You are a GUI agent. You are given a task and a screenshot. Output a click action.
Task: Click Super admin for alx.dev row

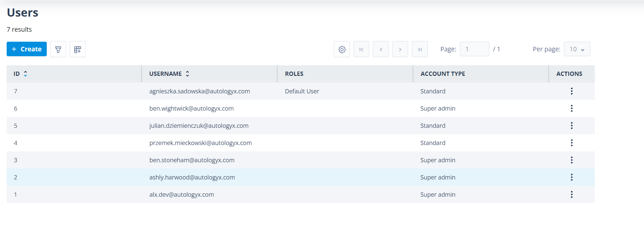point(438,195)
